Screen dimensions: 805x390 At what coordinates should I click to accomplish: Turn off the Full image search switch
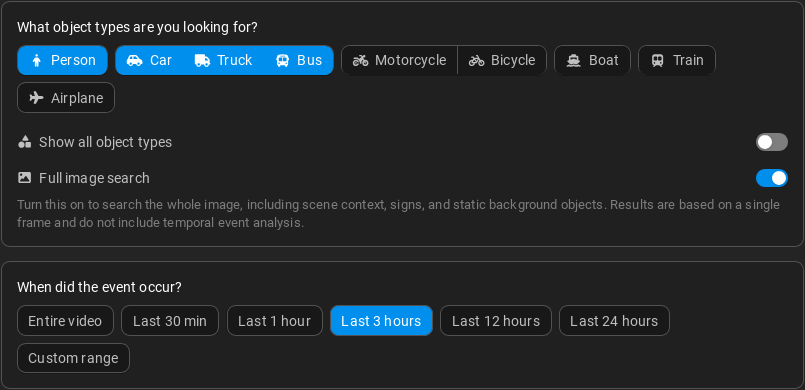click(x=772, y=178)
